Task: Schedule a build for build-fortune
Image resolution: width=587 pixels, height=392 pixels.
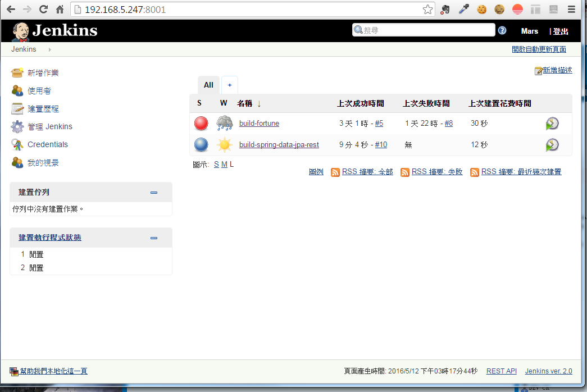Action: point(552,124)
